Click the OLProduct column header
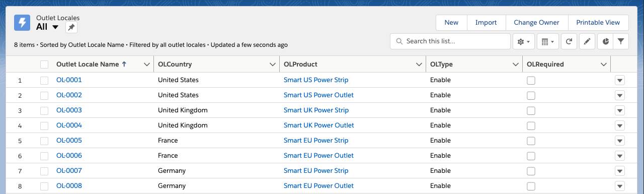Screen dimensions: 644x194 click(x=300, y=64)
